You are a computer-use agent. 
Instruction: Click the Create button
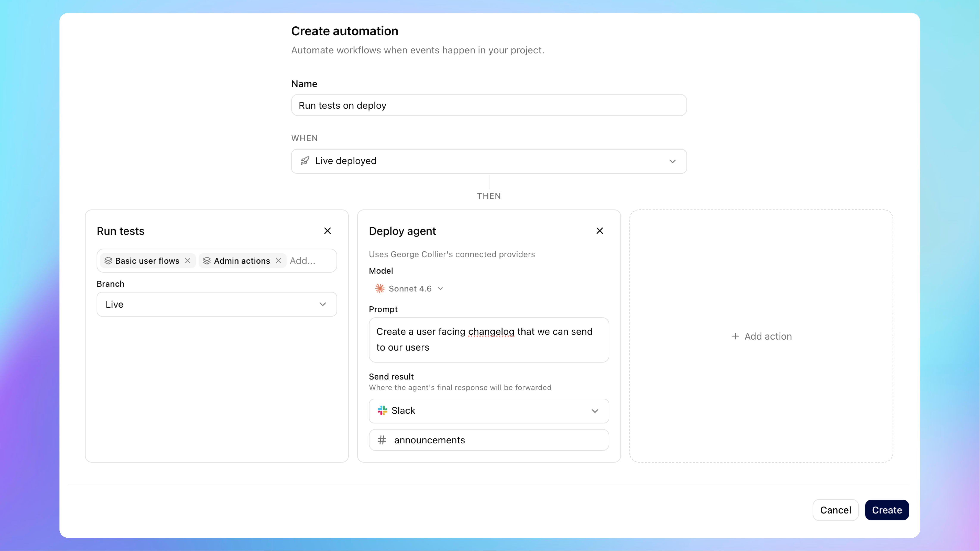click(886, 510)
